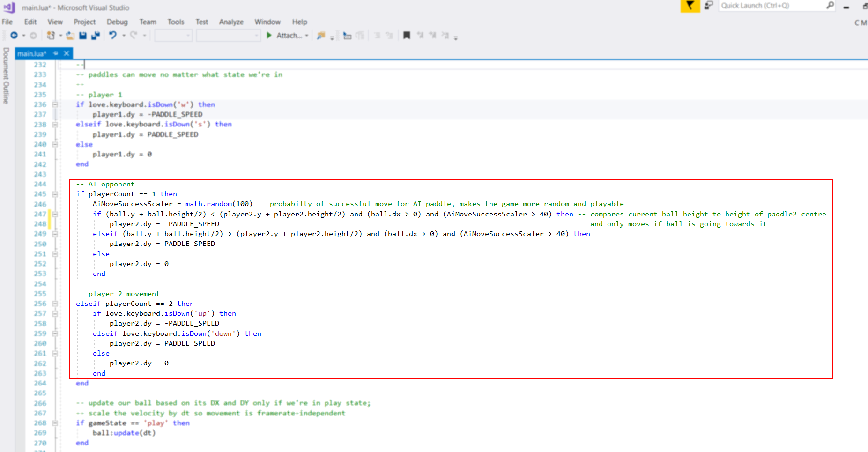Collapse the else block at line 251
Screen dimensions: 868x452
55,254
